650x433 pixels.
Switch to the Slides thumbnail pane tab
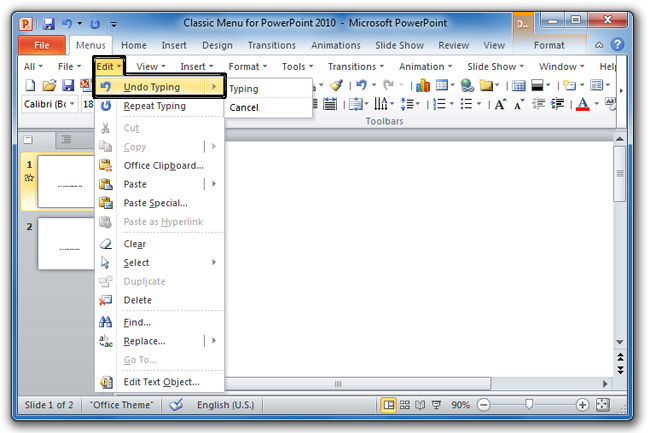28,140
